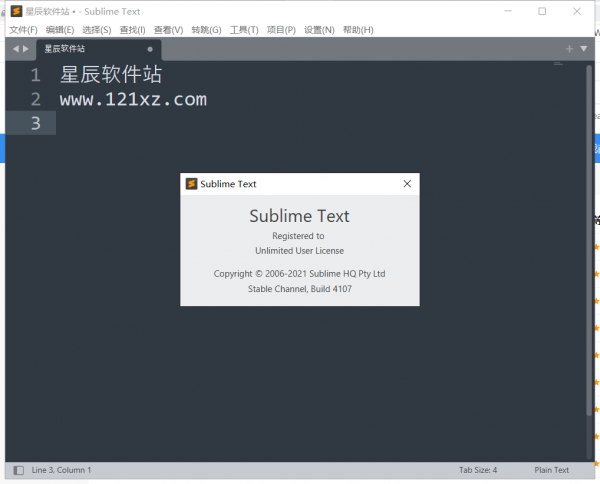
Task: Click the Unlimited User License text
Action: click(300, 251)
